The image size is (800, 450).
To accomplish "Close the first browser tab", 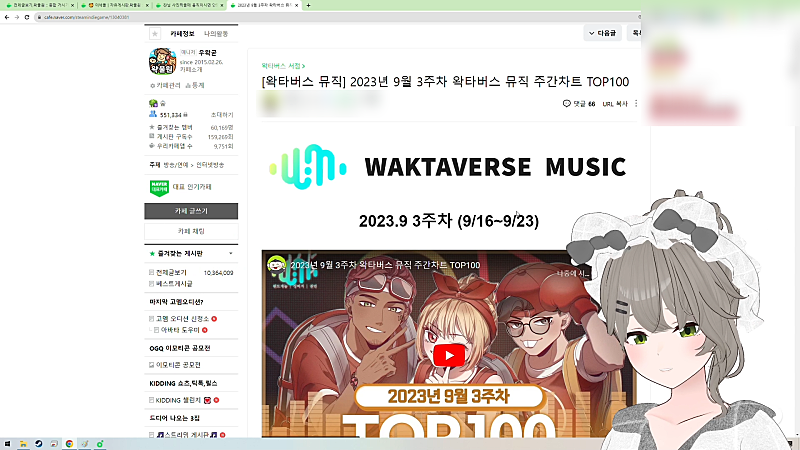I will point(72,5).
